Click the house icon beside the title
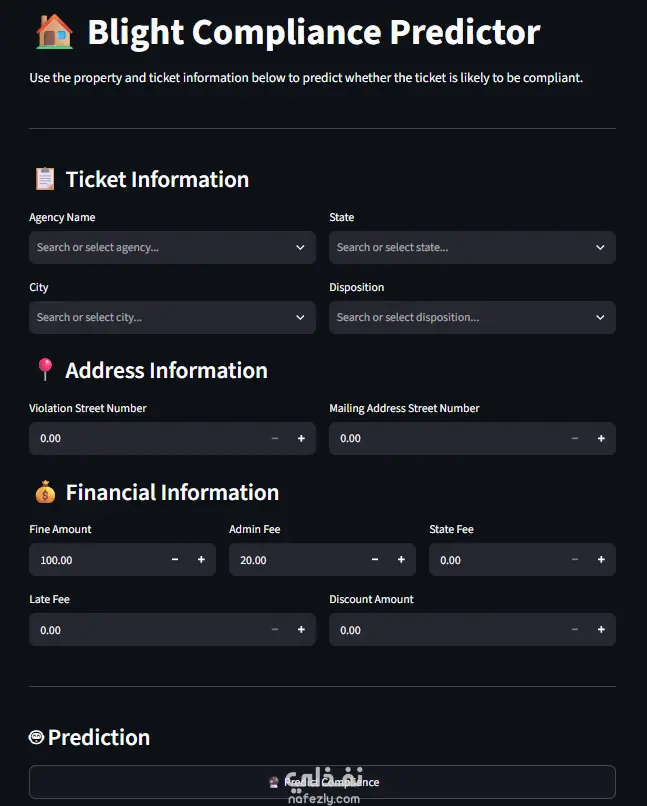 click(x=54, y=32)
